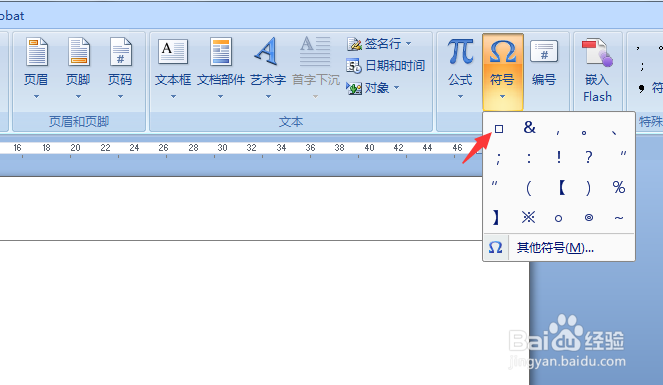
Task: Insert the ？ question mark from the symbol grid
Action: (x=589, y=158)
